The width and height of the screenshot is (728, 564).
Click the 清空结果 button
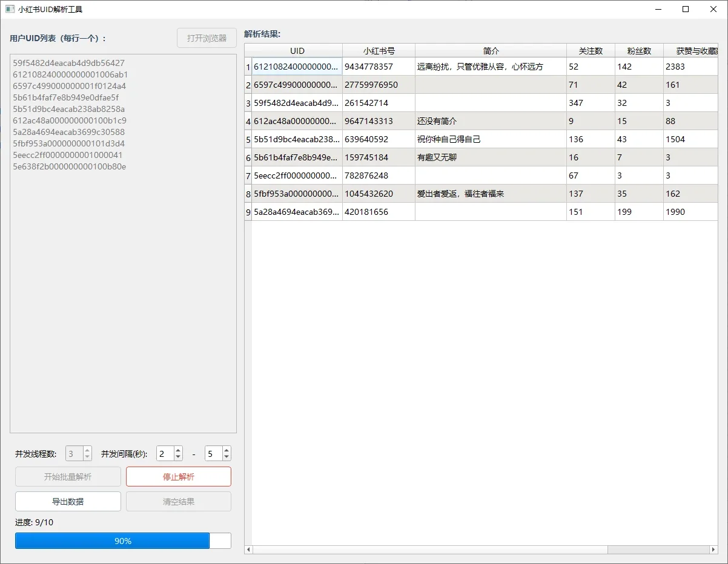[x=179, y=502]
